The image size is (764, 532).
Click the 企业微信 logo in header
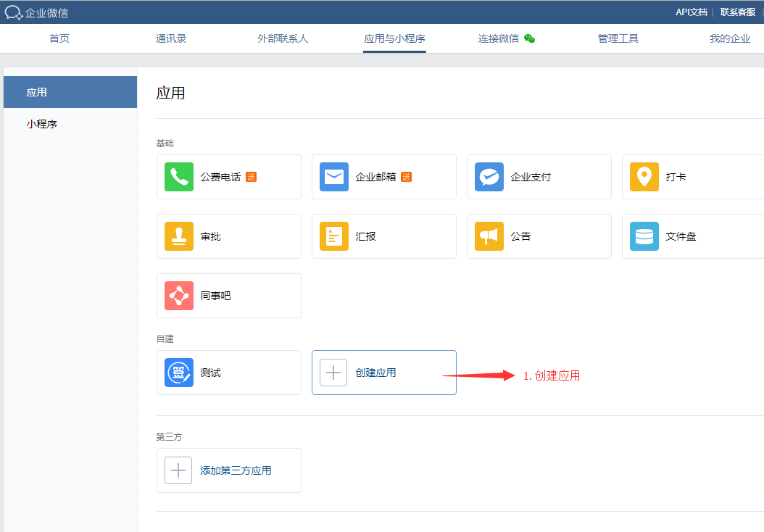coord(36,12)
